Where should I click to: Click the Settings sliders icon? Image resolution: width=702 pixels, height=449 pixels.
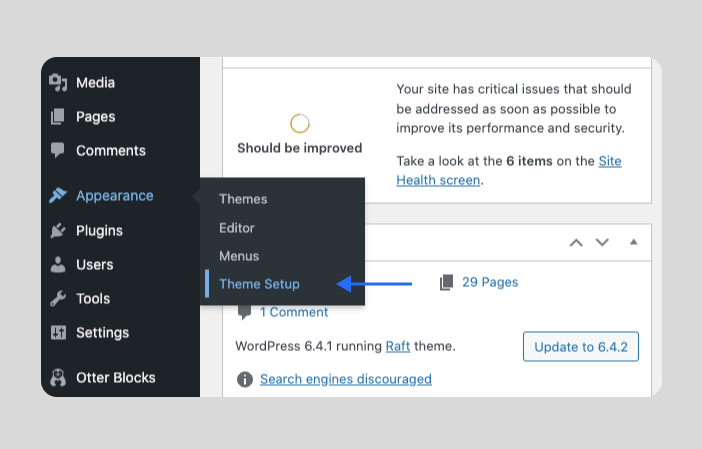pos(58,333)
